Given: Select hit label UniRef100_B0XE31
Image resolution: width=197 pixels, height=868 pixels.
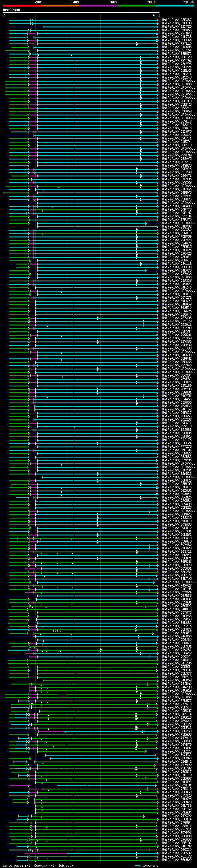Looking at the screenshot, I should (x=176, y=785).
